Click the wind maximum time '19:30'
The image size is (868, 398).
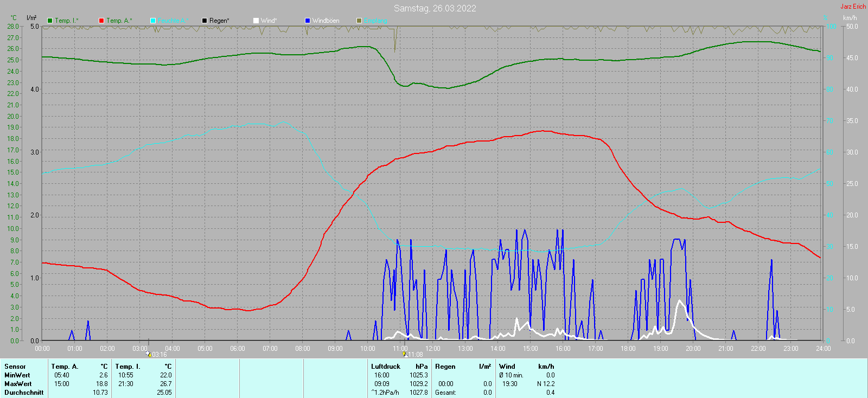(510, 384)
